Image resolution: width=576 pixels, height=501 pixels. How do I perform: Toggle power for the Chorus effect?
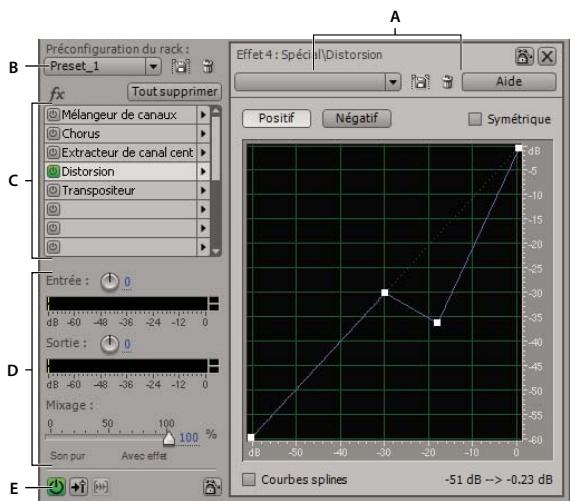click(53, 133)
